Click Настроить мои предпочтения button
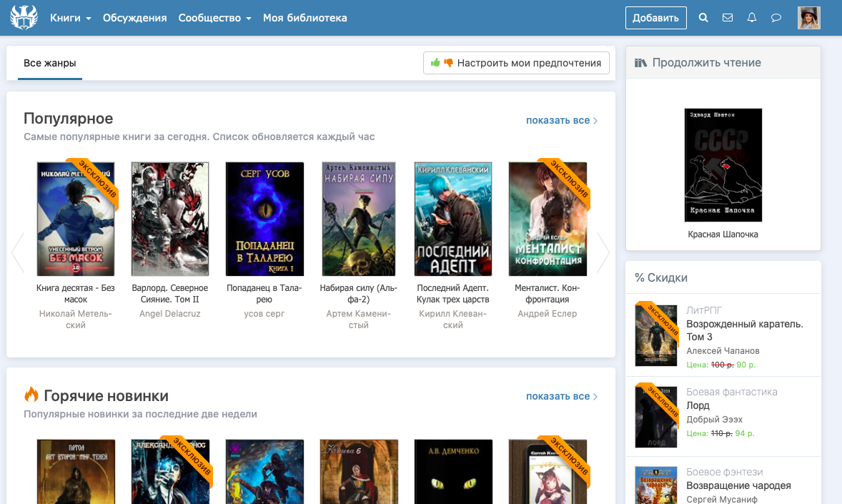The image size is (842, 504). [516, 63]
